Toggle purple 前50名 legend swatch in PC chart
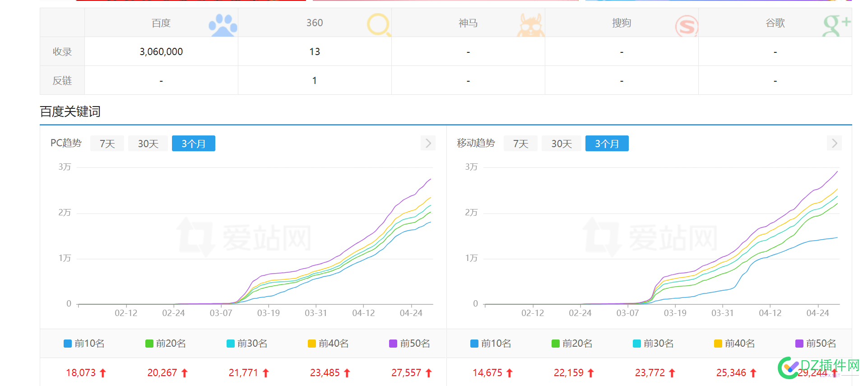 coord(393,344)
